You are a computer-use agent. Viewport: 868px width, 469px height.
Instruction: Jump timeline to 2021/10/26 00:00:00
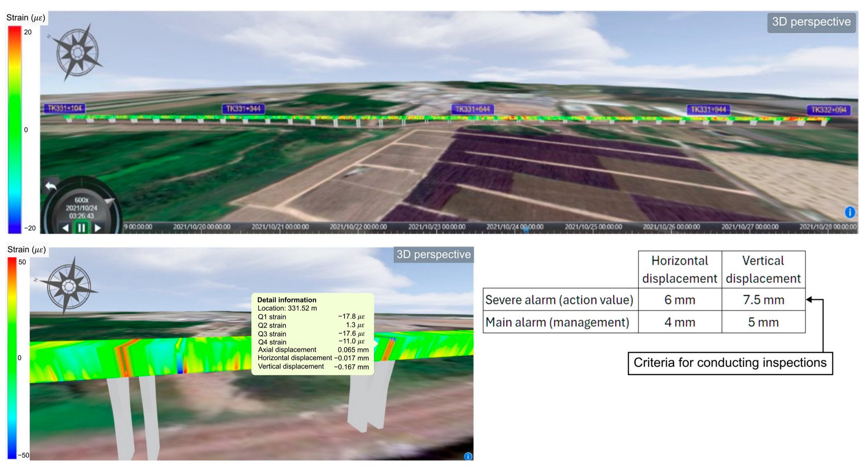(x=671, y=227)
